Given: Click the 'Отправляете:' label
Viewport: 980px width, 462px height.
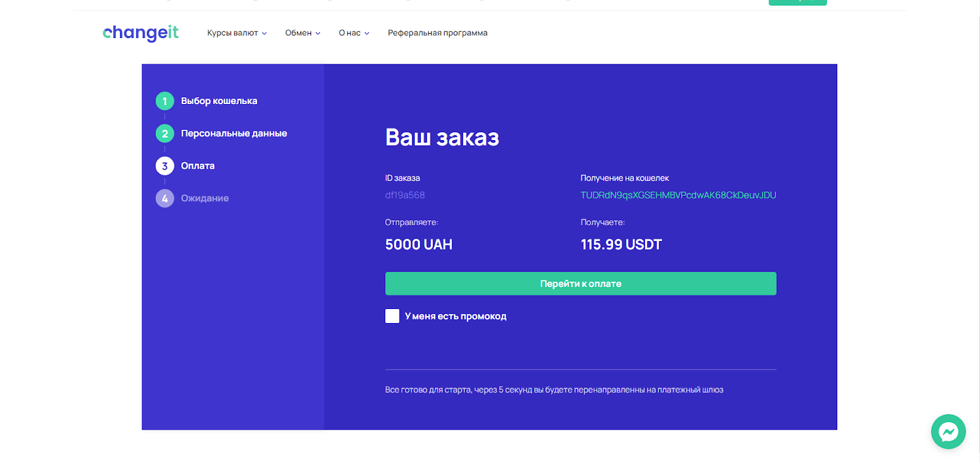Looking at the screenshot, I should point(412,222).
